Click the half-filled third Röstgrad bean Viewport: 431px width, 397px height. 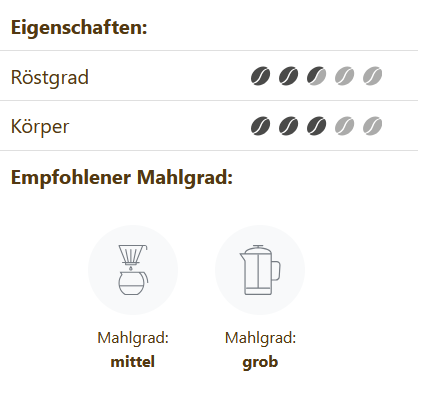[x=316, y=76]
